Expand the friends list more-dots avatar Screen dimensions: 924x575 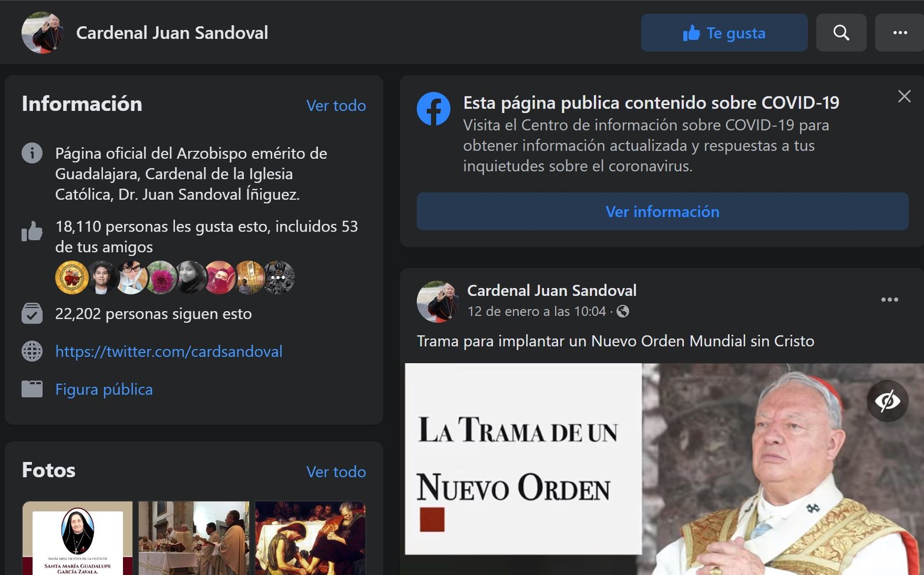tap(279, 278)
